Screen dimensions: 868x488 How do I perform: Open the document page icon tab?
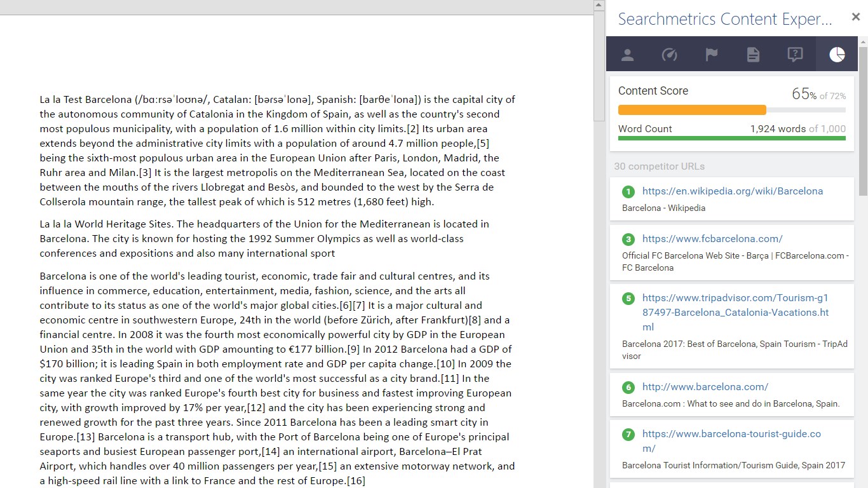click(x=753, y=55)
